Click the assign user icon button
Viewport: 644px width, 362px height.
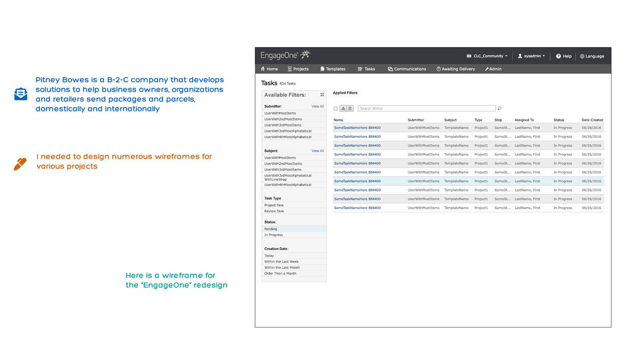click(343, 109)
